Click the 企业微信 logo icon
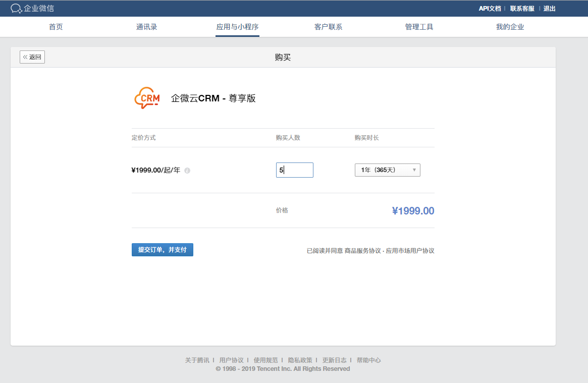588x383 pixels. pos(16,8)
